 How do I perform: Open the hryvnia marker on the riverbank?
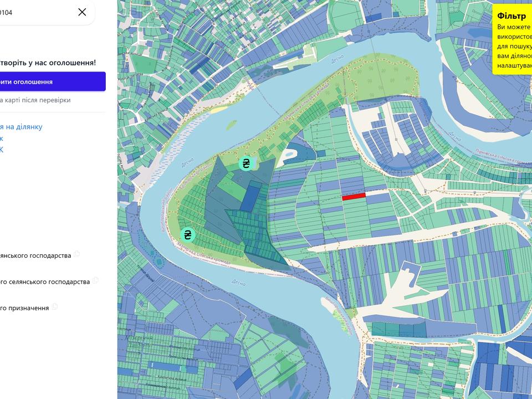187,235
